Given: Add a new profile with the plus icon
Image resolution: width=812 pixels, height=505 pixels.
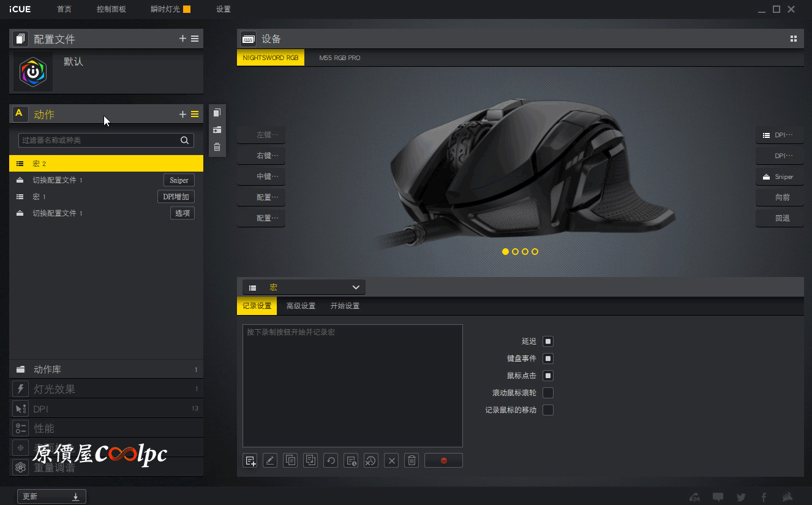Looking at the screenshot, I should (x=182, y=39).
